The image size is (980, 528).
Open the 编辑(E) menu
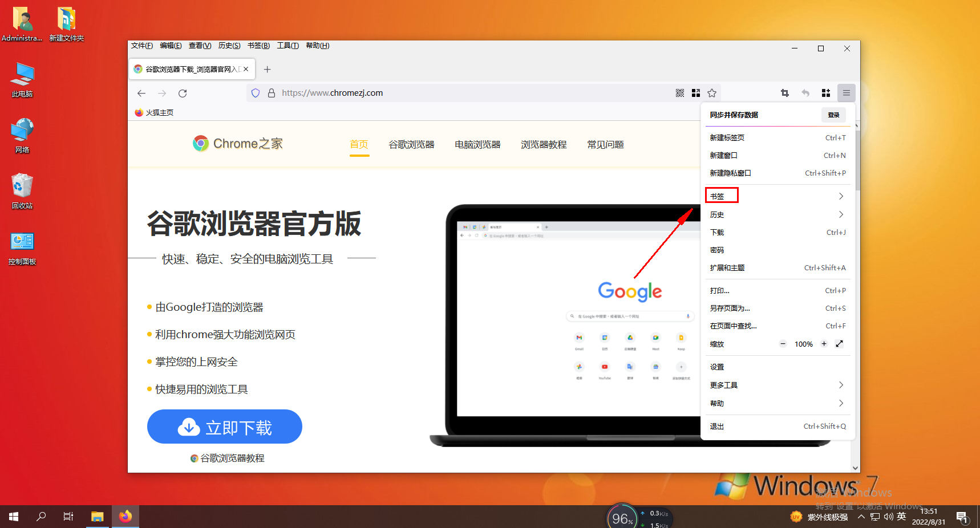click(171, 46)
